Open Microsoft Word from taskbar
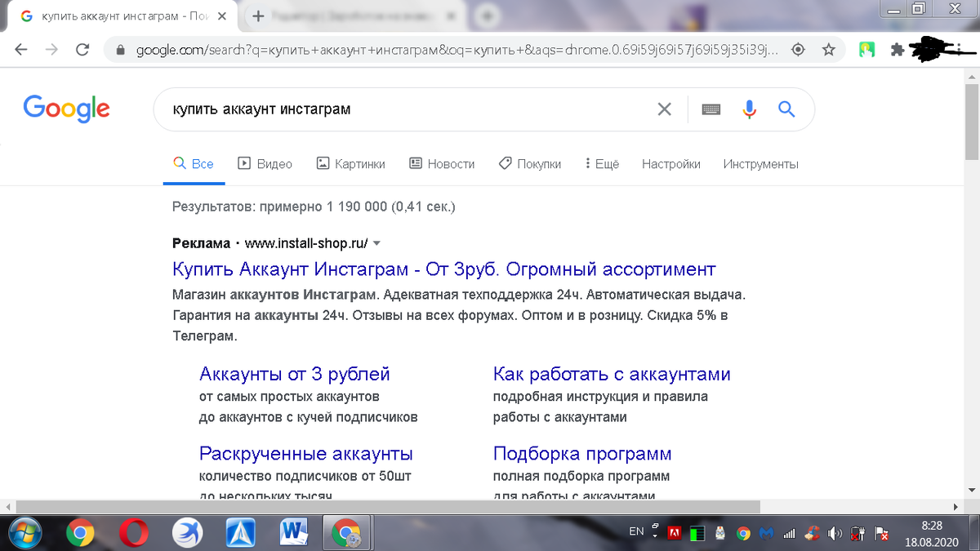980x551 pixels. point(294,534)
